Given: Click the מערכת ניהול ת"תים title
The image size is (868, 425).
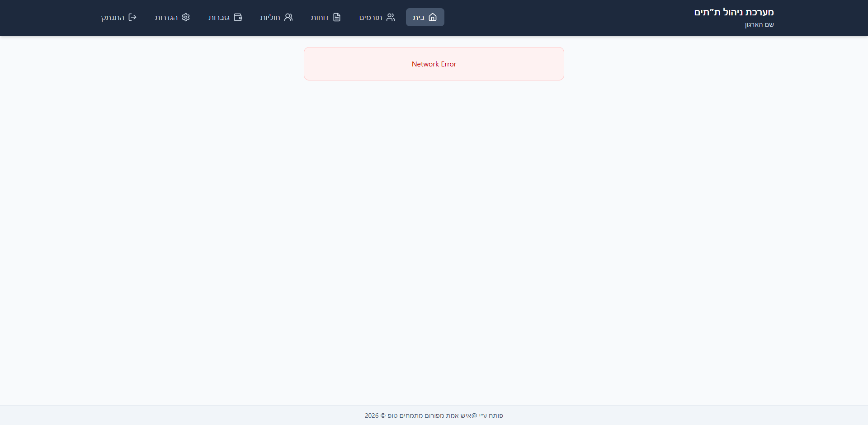Looking at the screenshot, I should point(733,12).
